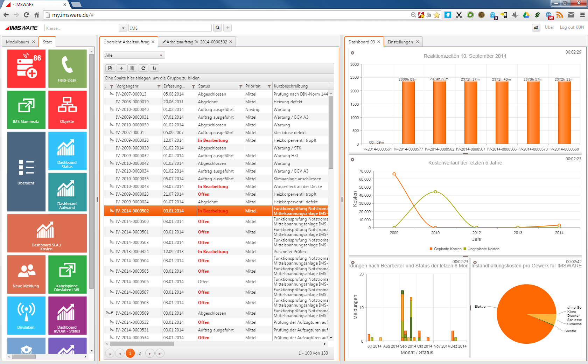The image size is (588, 364).
Task: Click the Dinslaken antenna tile
Action: tap(26, 315)
